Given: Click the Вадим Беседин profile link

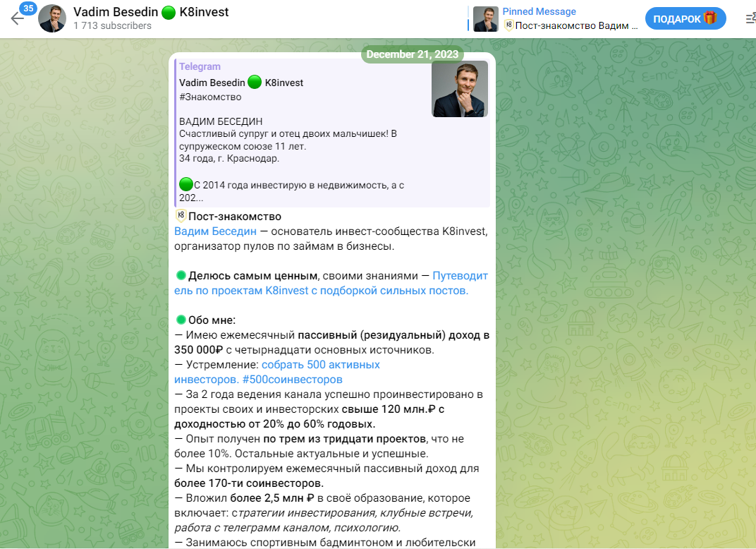Looking at the screenshot, I should click(215, 231).
